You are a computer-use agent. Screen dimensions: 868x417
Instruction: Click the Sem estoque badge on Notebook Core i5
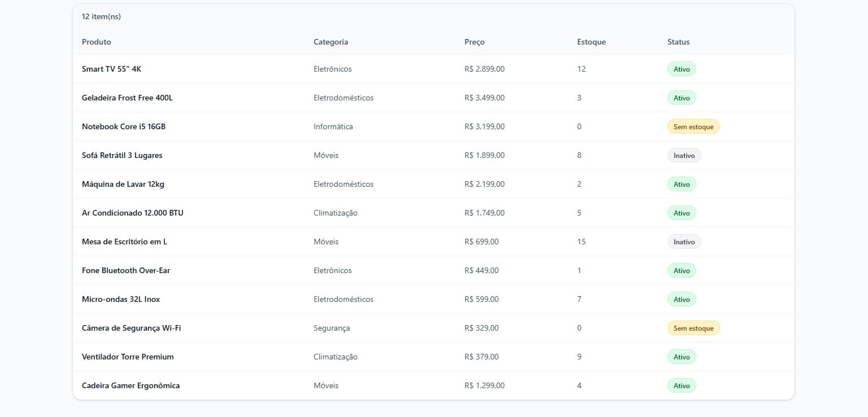pos(693,126)
